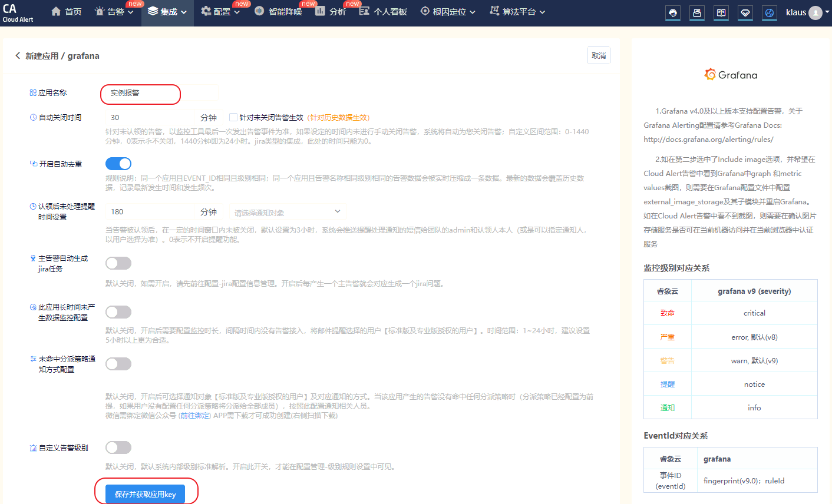This screenshot has width=832, height=504.
Task: Click the CA Cloud Alert logo
Action: [x=17, y=12]
